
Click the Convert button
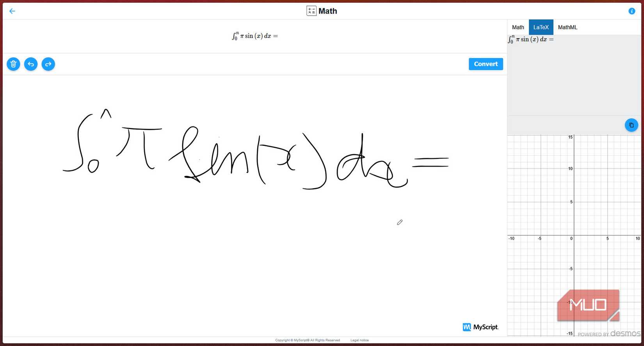pos(486,64)
